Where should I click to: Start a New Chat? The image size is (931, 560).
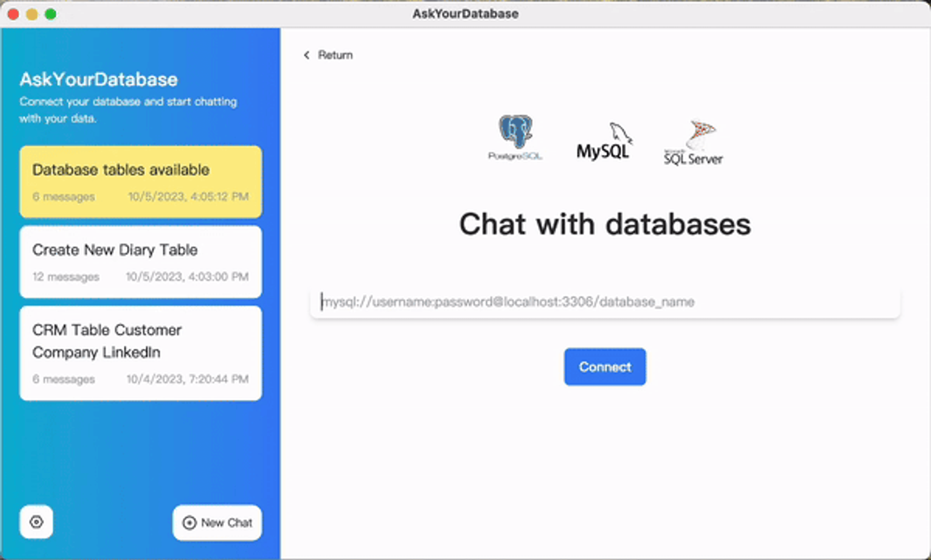click(217, 523)
